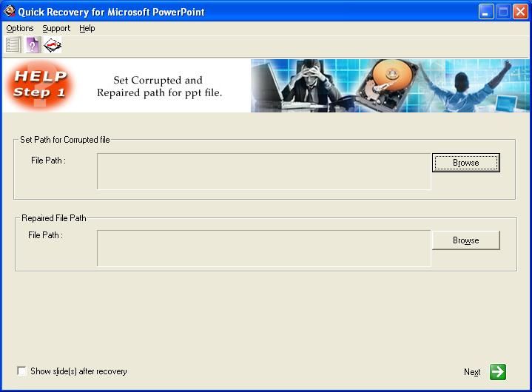Image resolution: width=532 pixels, height=392 pixels.
Task: Minimize the Quick Recovery window
Action: tap(486, 12)
